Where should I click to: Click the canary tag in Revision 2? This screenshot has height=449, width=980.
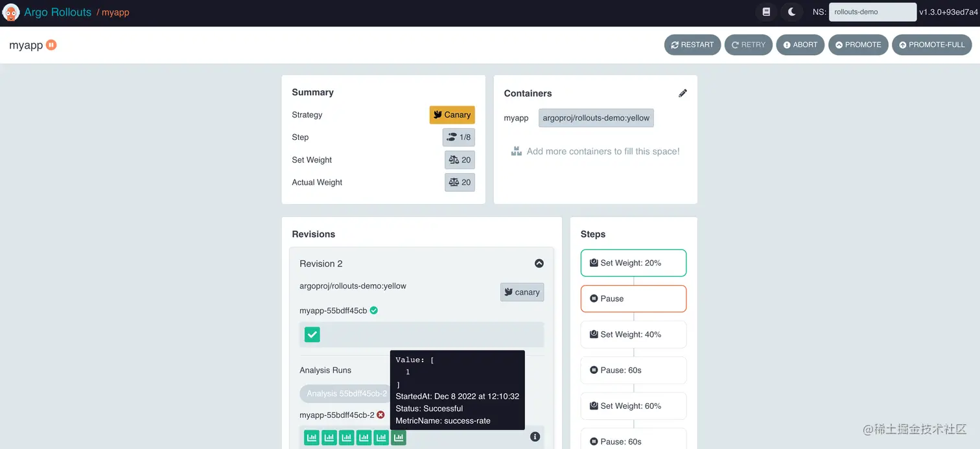[522, 292]
